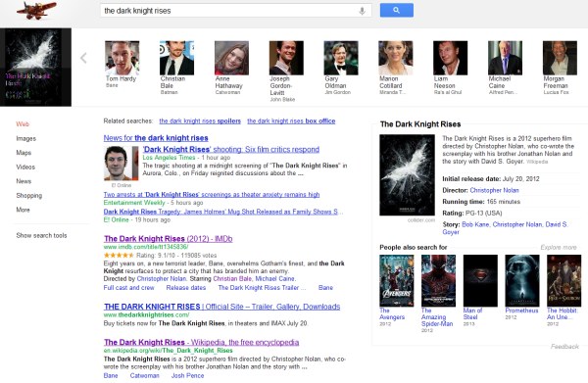Image resolution: width=588 pixels, height=383 pixels.
Task: Open The Dark Knight Rises IMDb result
Action: [x=169, y=239]
